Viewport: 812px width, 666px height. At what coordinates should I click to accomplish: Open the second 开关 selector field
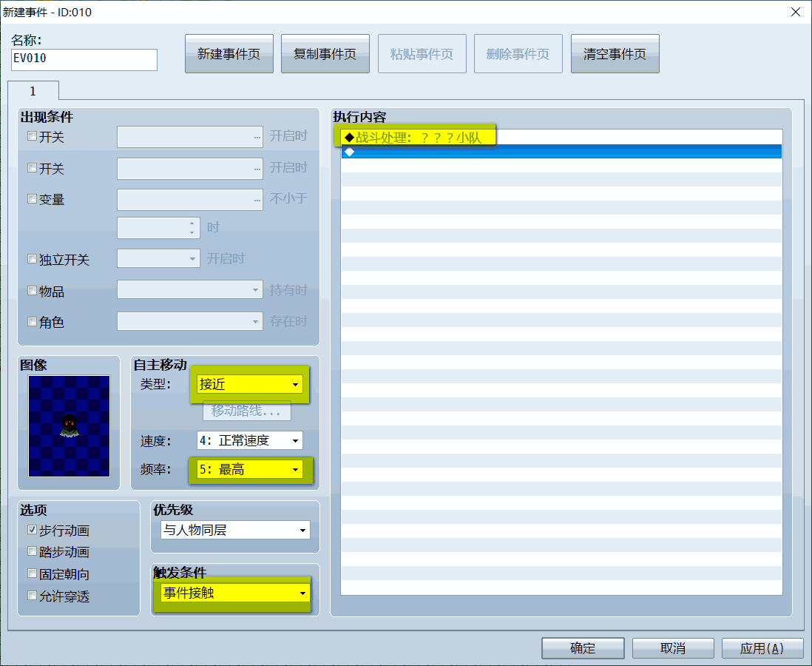[189, 169]
